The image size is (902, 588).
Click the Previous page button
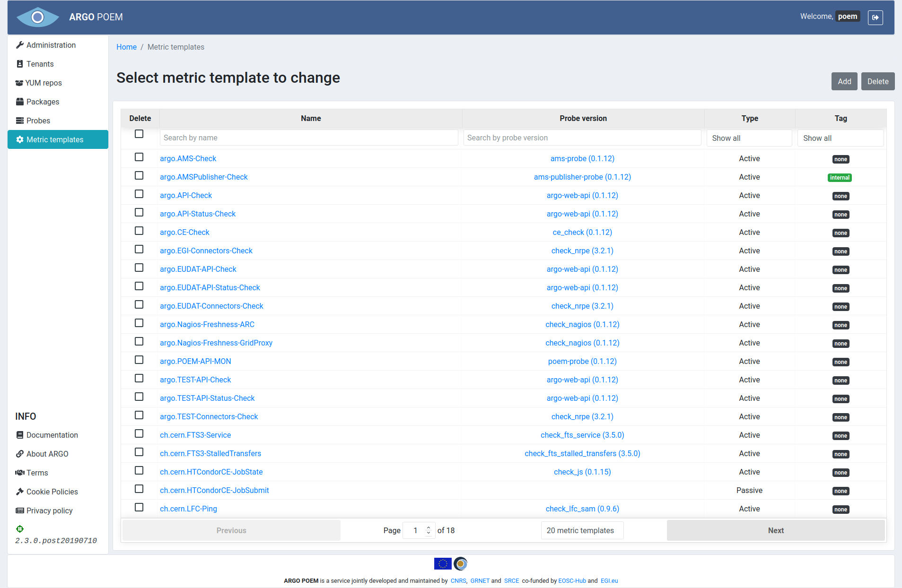click(x=231, y=530)
